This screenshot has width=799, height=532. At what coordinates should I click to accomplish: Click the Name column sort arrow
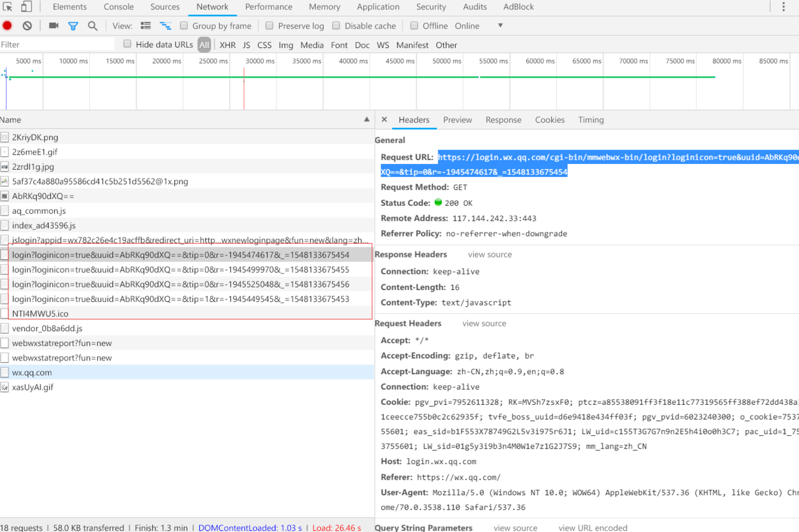click(366, 120)
